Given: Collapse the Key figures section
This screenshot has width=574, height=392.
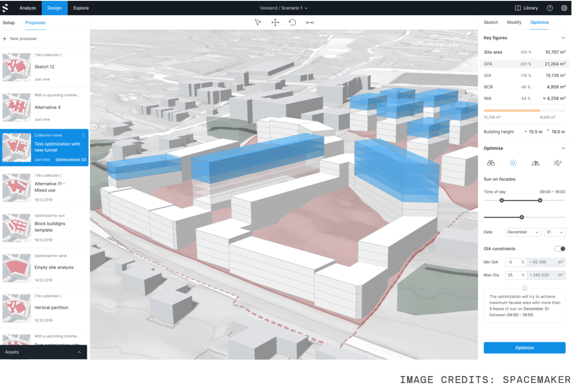Looking at the screenshot, I should pos(563,38).
